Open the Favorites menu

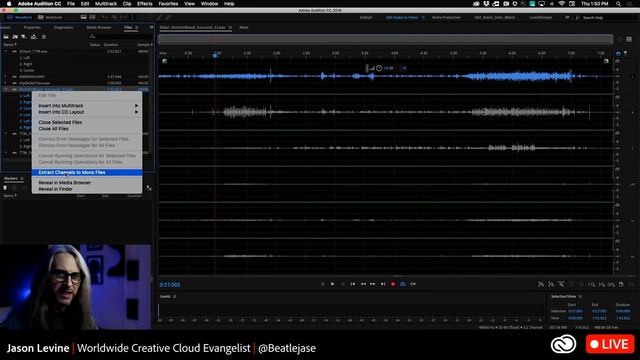click(x=168, y=4)
